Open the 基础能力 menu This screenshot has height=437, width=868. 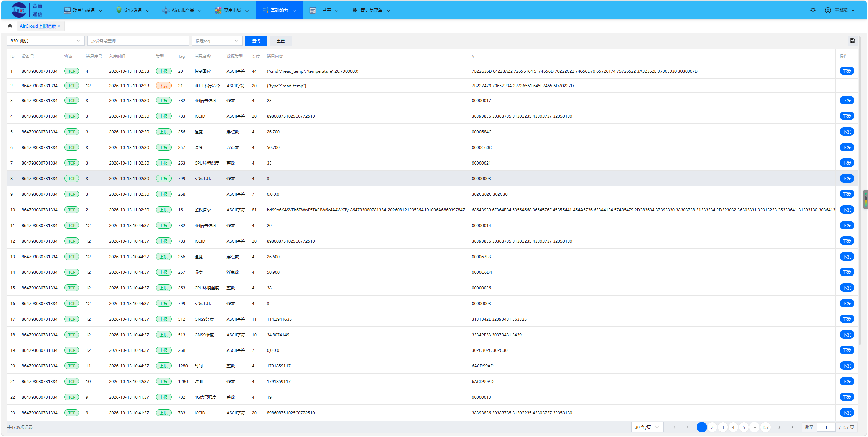tap(279, 10)
